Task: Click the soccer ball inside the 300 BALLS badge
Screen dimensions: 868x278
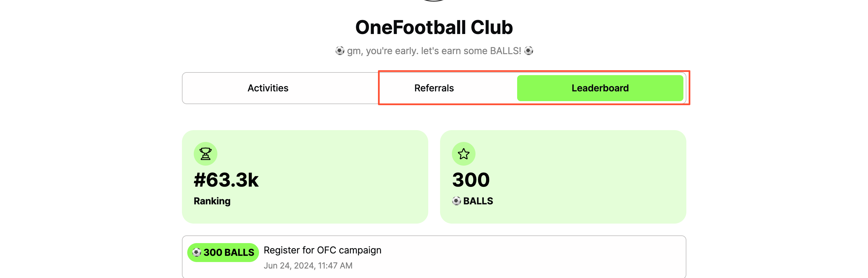Action: click(x=196, y=252)
